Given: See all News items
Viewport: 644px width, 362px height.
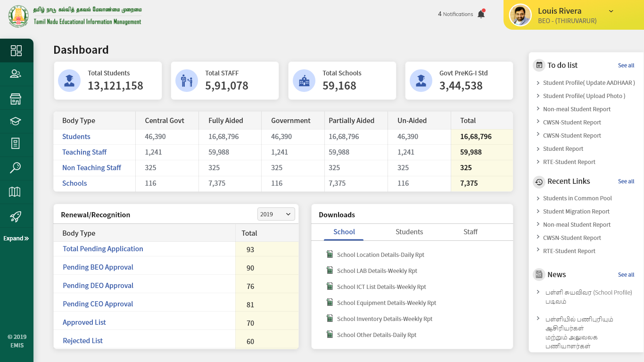Looking at the screenshot, I should (x=626, y=275).
